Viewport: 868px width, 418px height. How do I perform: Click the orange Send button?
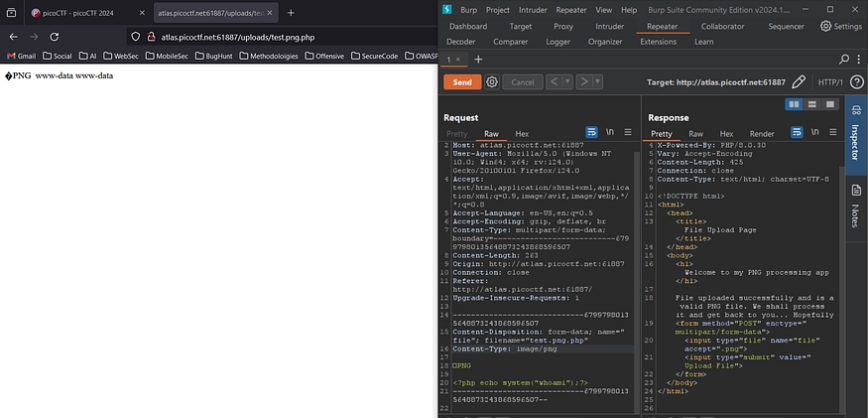click(x=461, y=81)
